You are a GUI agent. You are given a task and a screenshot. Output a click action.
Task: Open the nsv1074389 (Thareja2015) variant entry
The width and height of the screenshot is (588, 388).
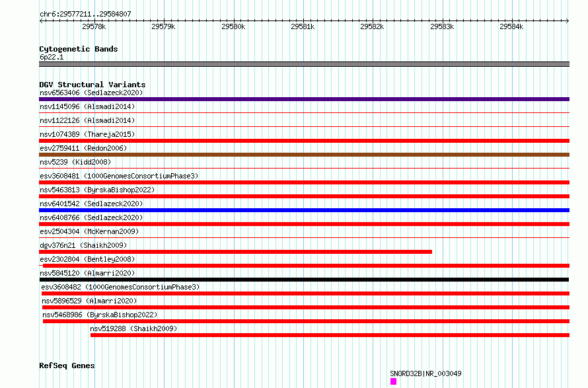click(87, 134)
